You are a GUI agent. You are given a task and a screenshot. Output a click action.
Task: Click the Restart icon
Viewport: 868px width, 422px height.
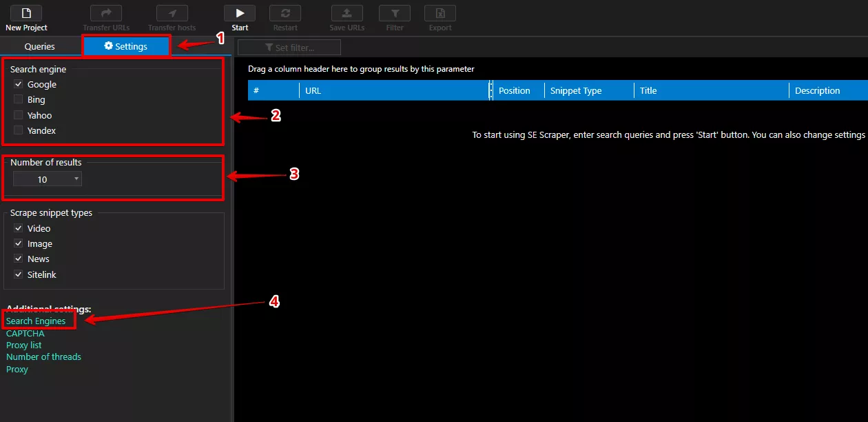click(285, 13)
